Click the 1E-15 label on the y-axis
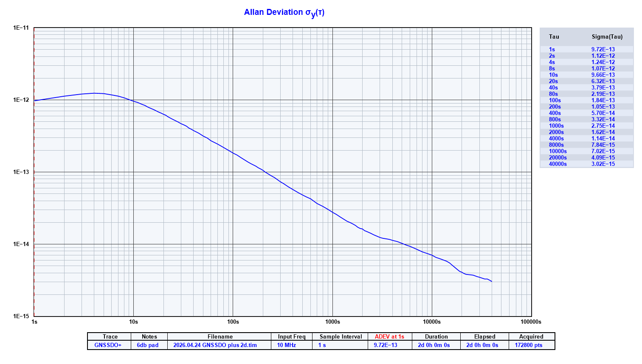 (21, 316)
